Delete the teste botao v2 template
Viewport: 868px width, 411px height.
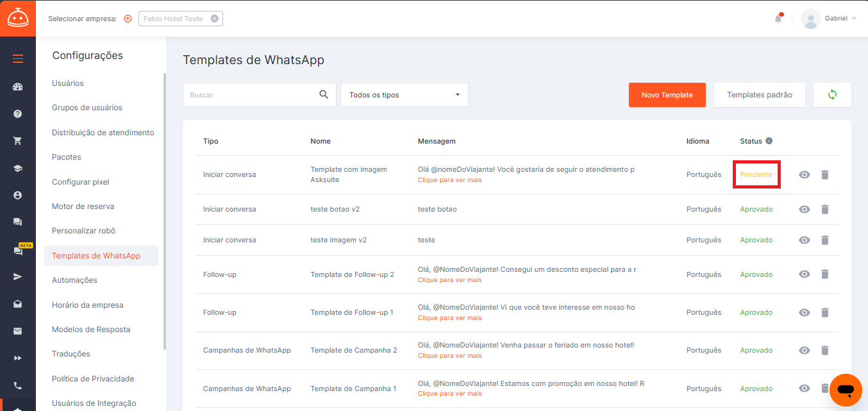click(825, 209)
